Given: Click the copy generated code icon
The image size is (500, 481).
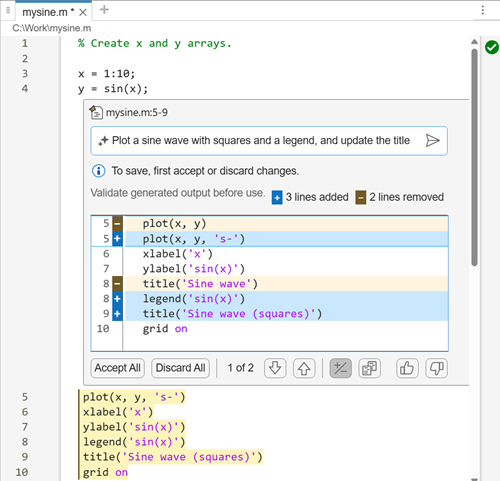Looking at the screenshot, I should tap(369, 368).
